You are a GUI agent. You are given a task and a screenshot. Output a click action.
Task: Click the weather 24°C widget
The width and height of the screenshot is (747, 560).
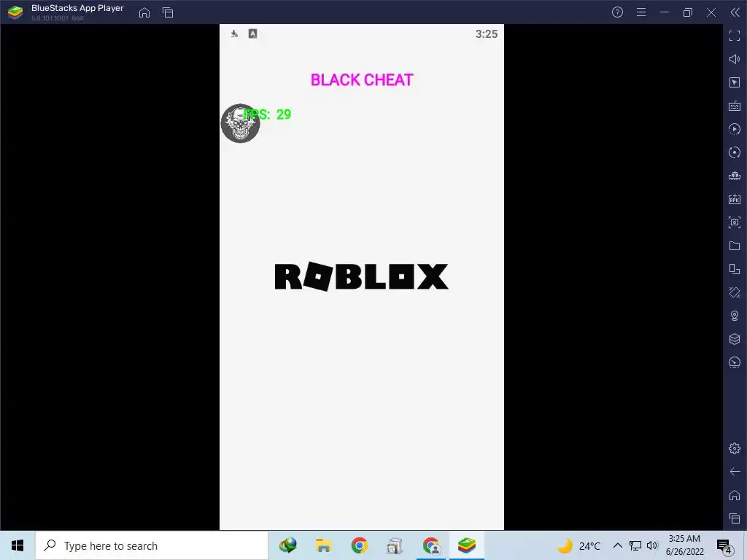[578, 545]
